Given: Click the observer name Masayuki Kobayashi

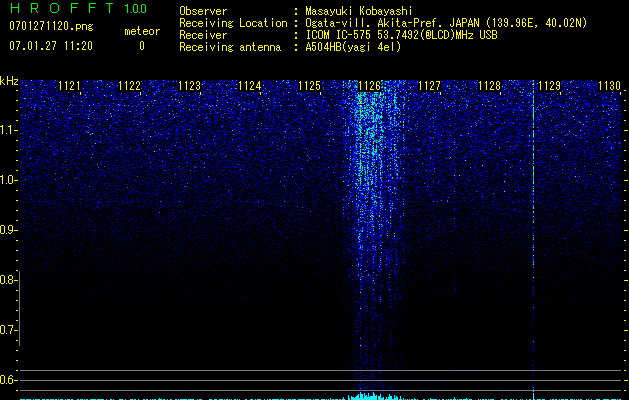Looking at the screenshot, I should click(x=359, y=11).
